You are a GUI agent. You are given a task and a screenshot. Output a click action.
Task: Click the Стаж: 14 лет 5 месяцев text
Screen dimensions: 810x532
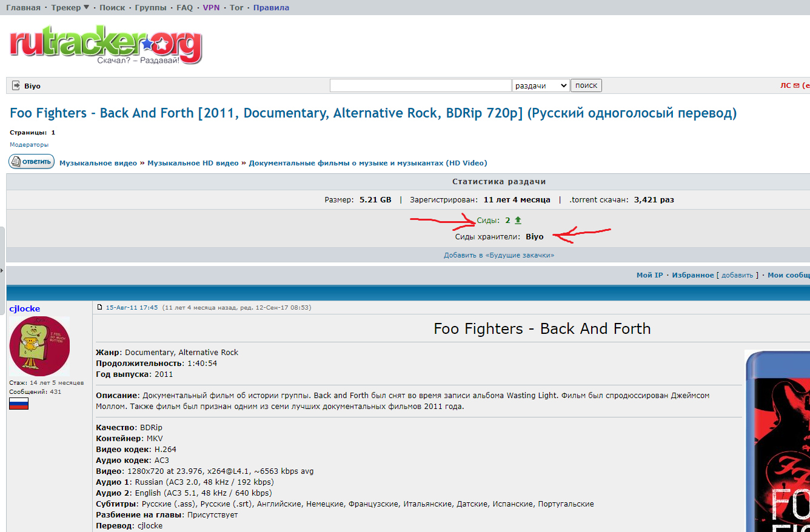click(46, 382)
